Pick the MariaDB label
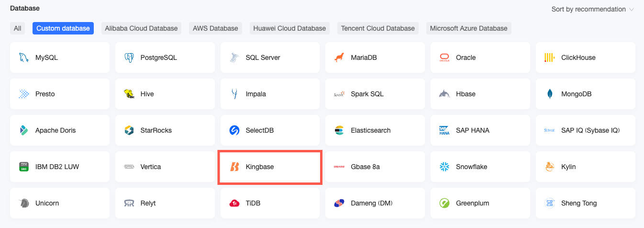Viewport: 644px width, 228px height. [x=364, y=57]
